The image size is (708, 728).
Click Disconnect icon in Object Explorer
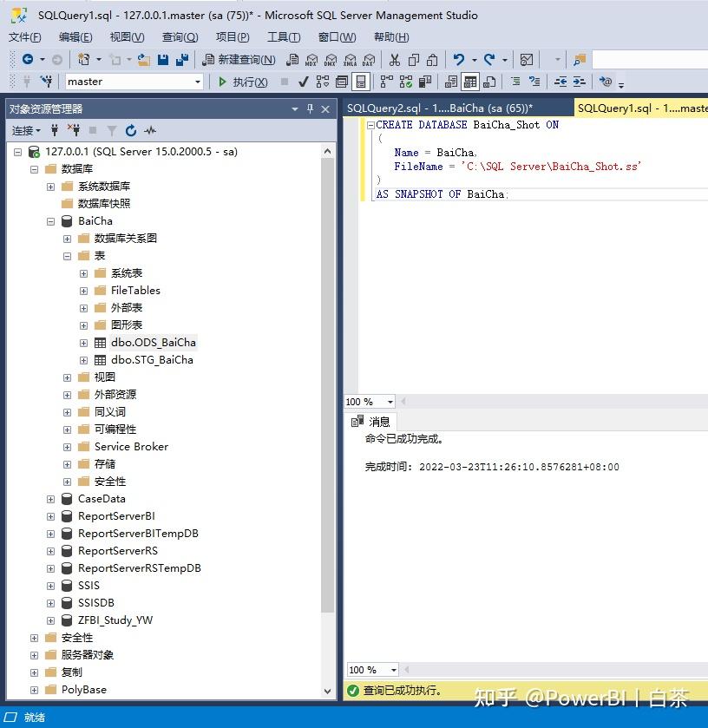[74, 130]
